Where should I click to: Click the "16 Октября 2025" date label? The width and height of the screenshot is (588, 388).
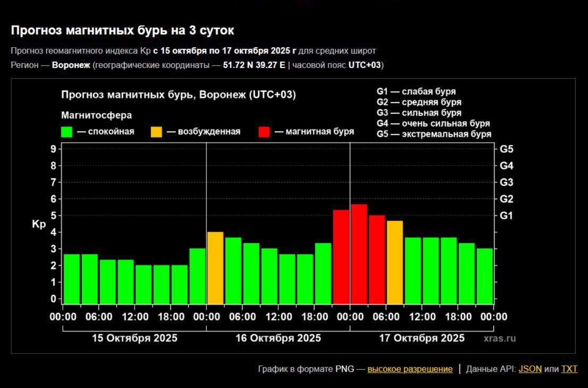click(278, 338)
